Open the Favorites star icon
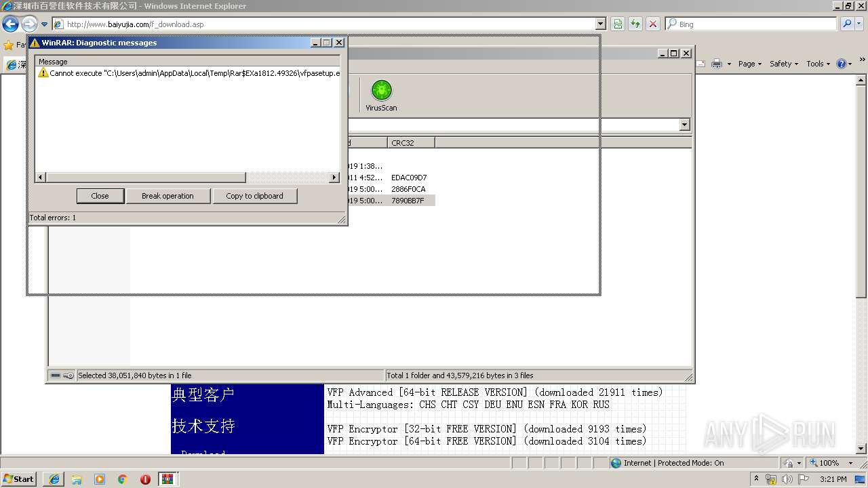The image size is (868, 488). pyautogui.click(x=9, y=45)
